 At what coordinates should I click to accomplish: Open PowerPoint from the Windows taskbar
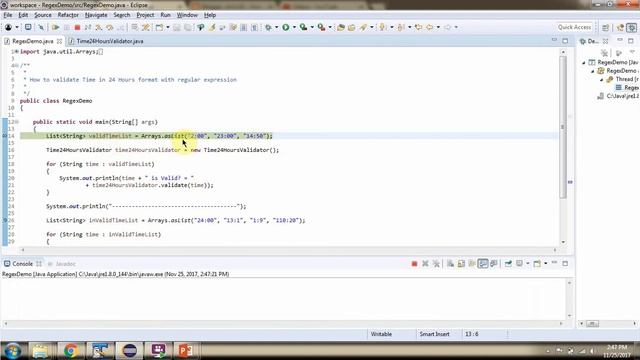click(186, 351)
